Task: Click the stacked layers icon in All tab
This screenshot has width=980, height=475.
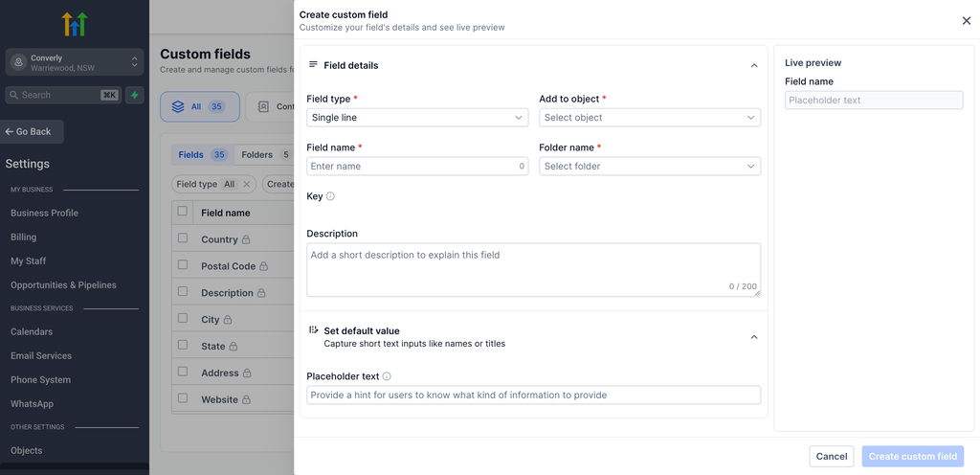Action: (178, 107)
